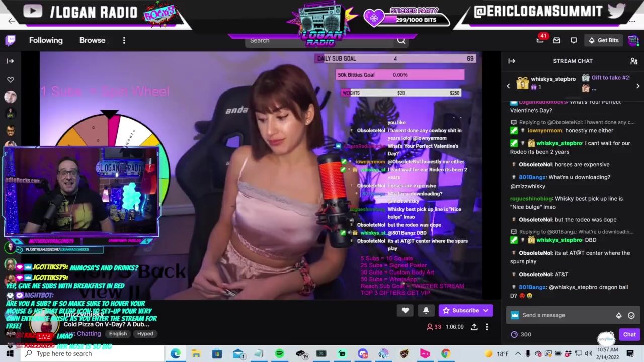This screenshot has width=644, height=362.
Task: Collapse the Stream Chat panel
Action: point(512,61)
